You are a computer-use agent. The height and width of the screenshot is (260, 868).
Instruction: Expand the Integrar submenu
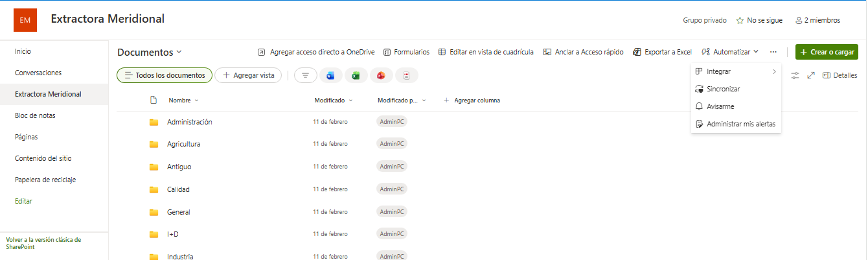(736, 71)
